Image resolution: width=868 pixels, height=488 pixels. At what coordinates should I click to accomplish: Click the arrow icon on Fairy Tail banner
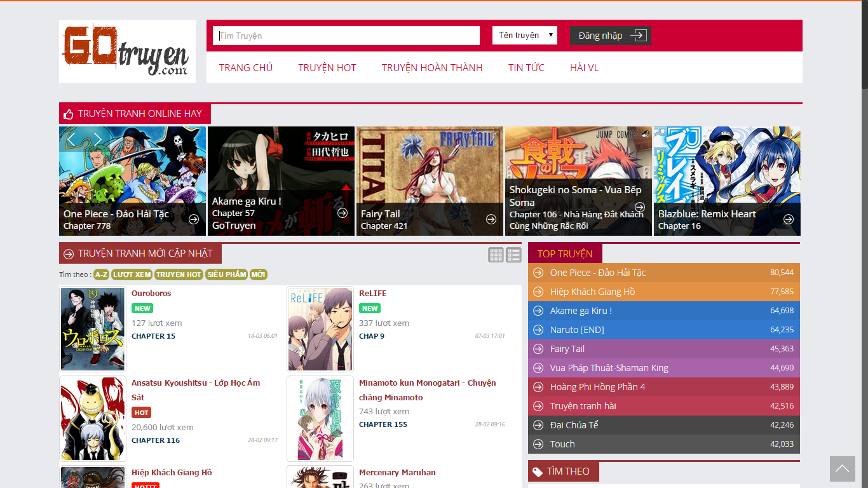click(491, 219)
